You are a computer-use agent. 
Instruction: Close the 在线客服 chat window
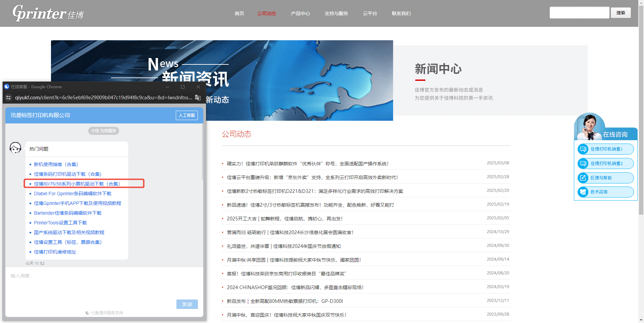(x=198, y=87)
